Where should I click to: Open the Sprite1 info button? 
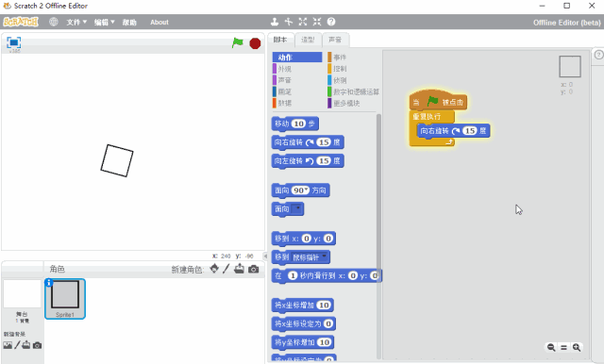pyautogui.click(x=48, y=283)
